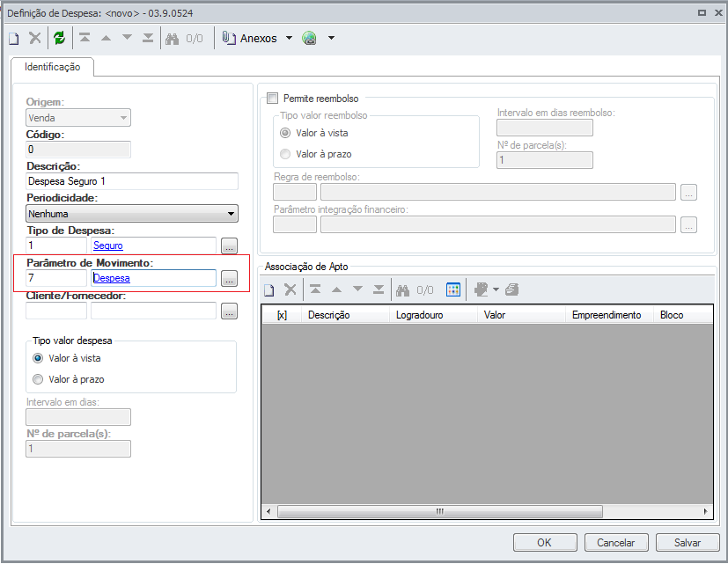
Task: Click lookup button for Parâmetro integração financeiro
Action: click(x=688, y=224)
